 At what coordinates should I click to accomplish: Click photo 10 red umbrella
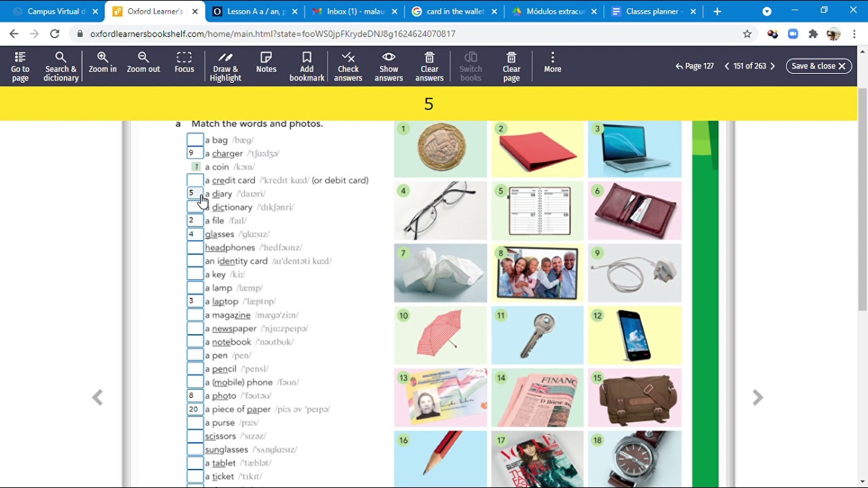(x=440, y=335)
